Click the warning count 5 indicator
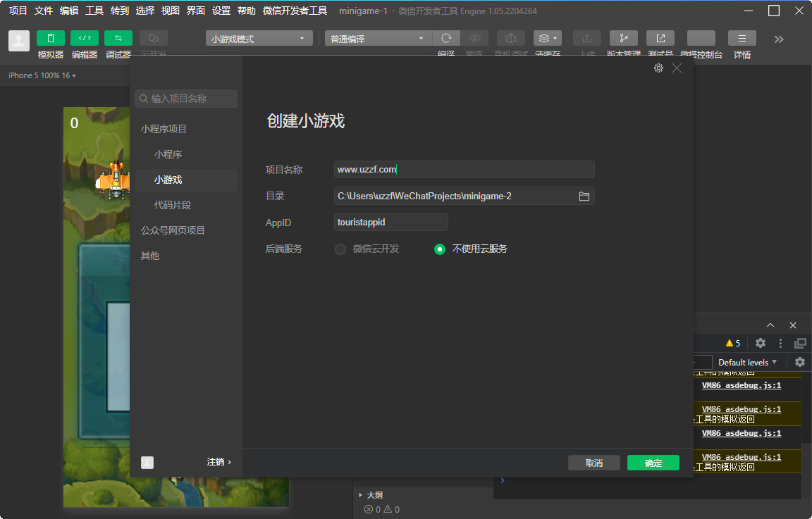This screenshot has width=812, height=519. tap(733, 343)
